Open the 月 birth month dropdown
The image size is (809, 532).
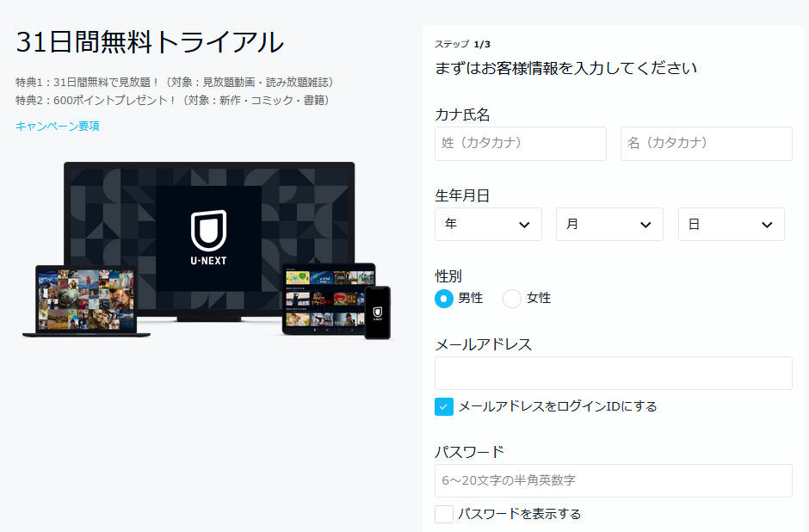609,225
